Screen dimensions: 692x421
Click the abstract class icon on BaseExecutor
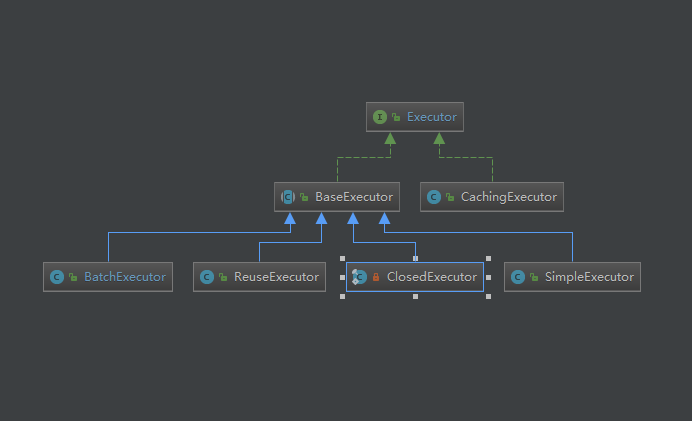(288, 197)
